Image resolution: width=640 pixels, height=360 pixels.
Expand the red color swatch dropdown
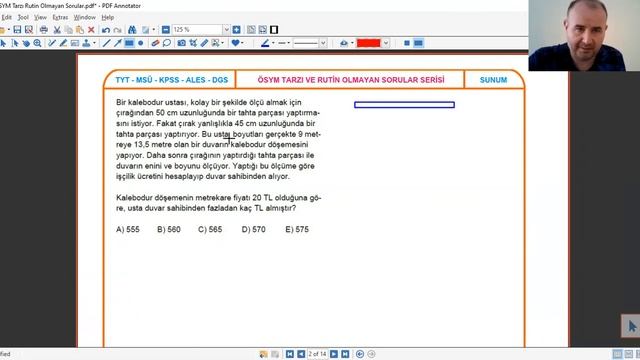386,43
